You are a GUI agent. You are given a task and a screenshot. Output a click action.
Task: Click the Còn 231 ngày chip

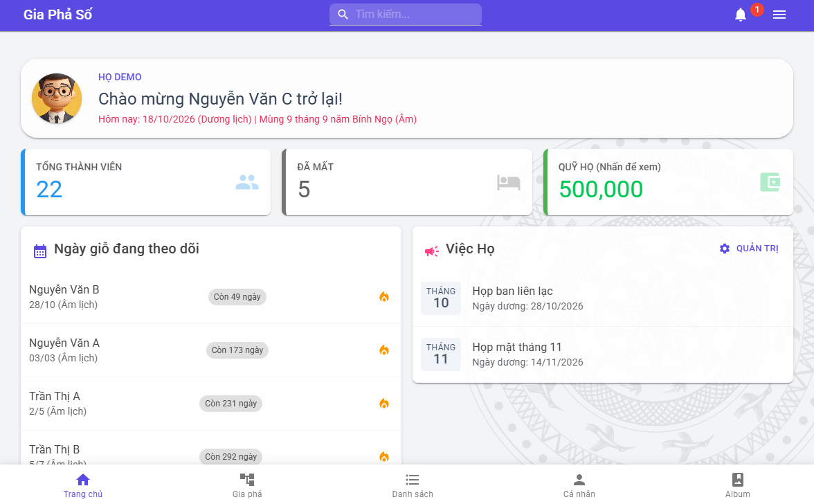231,404
